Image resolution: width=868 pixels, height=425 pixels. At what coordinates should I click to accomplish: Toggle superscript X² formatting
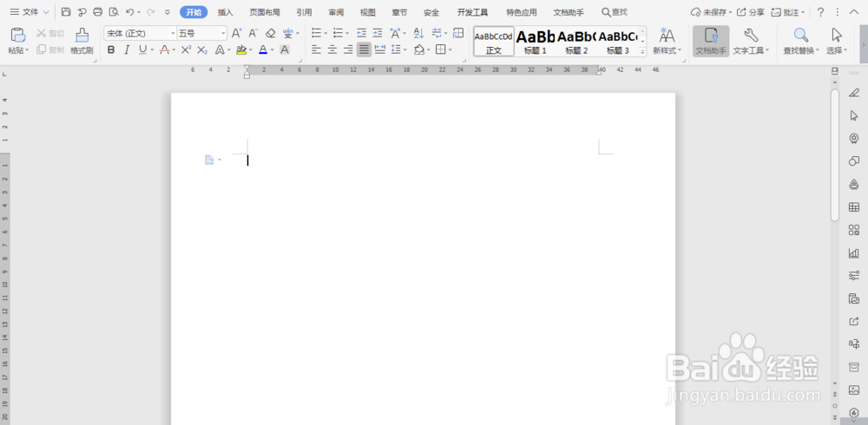(x=186, y=49)
